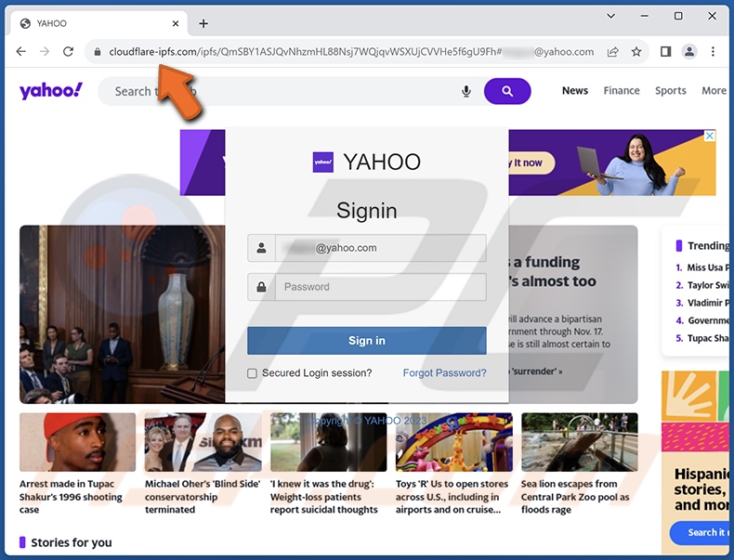Open the browser side panel
734x560 pixels.
[665, 51]
